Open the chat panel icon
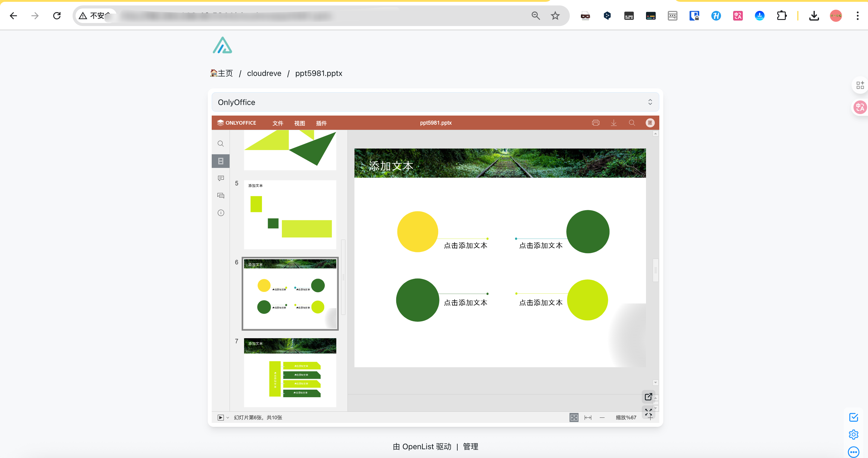 (x=221, y=195)
